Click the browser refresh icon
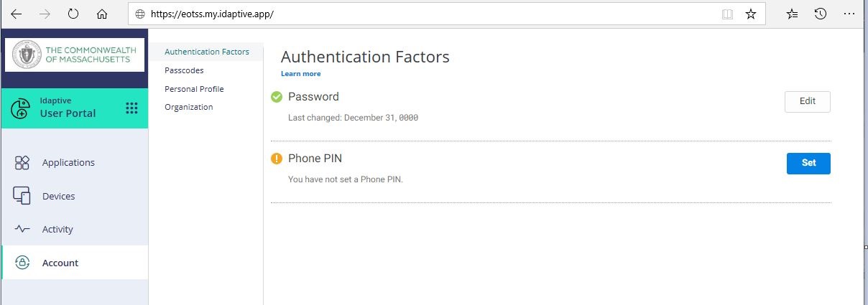 [73, 14]
